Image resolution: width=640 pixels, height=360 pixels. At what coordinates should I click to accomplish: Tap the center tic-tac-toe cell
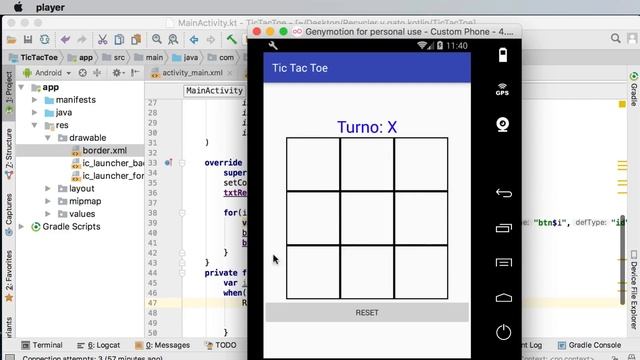click(x=367, y=218)
